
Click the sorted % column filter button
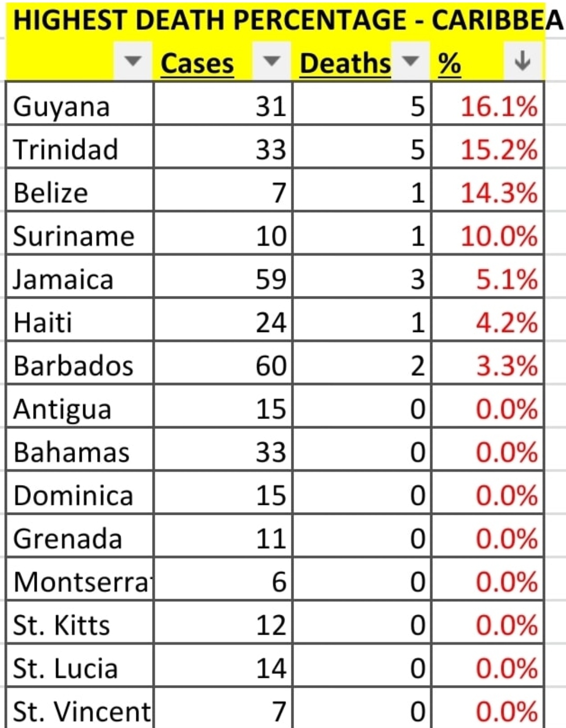click(x=523, y=62)
